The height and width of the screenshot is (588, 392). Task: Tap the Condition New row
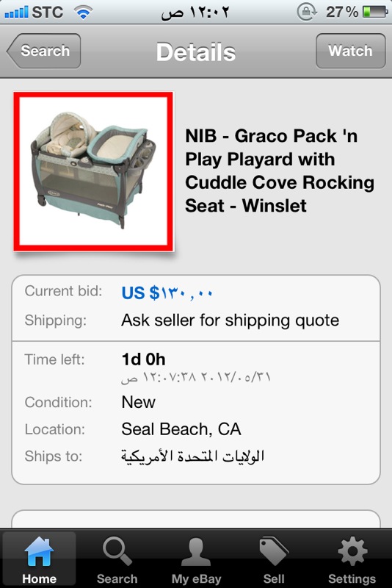[x=196, y=402]
